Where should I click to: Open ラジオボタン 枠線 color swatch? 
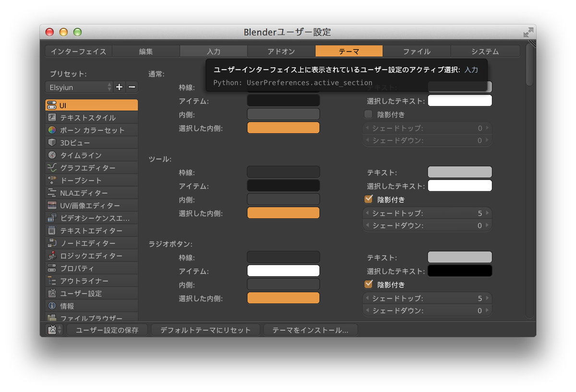click(x=283, y=257)
